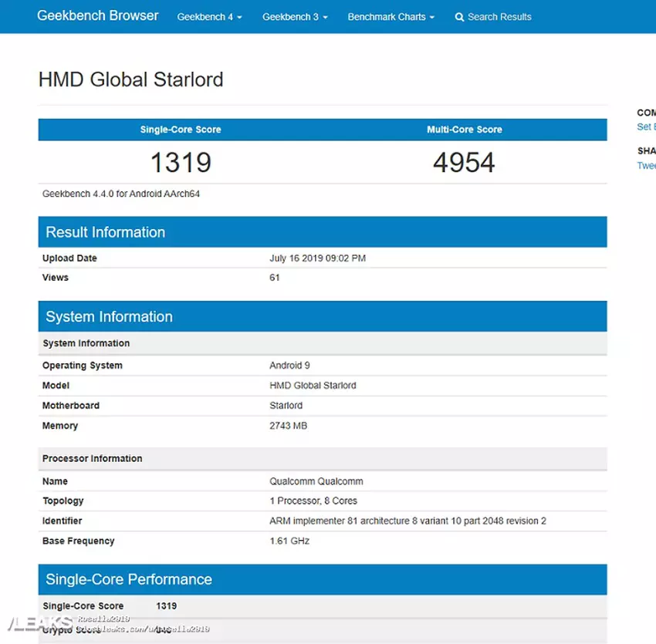Click the Geekbench Browser home link
The height and width of the screenshot is (644, 656).
98,16
